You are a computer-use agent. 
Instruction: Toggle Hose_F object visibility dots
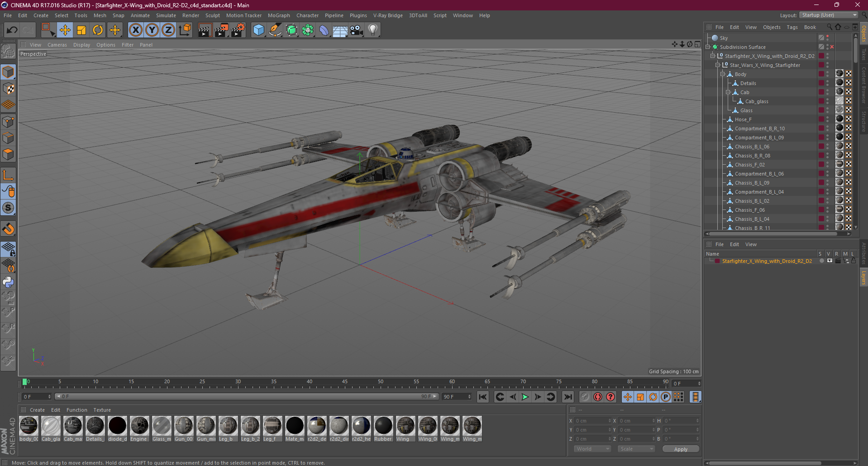click(828, 119)
